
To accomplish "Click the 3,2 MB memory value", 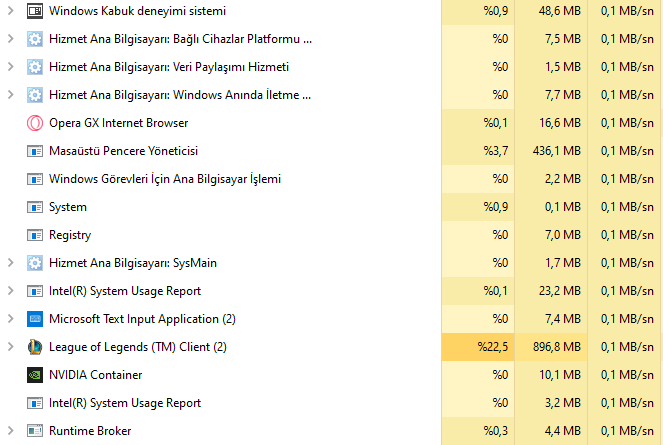I will 563,403.
